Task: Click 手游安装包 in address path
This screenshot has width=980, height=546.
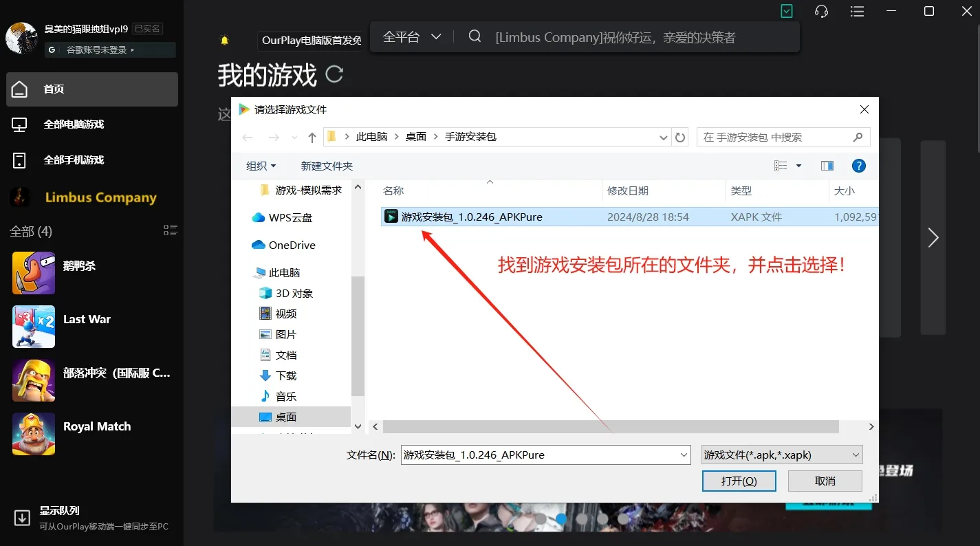Action: (x=470, y=137)
